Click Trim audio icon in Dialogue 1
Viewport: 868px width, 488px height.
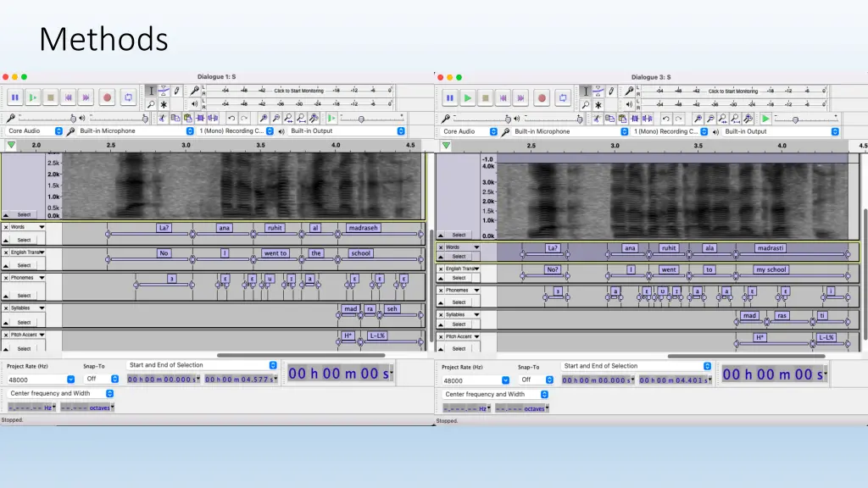[200, 118]
